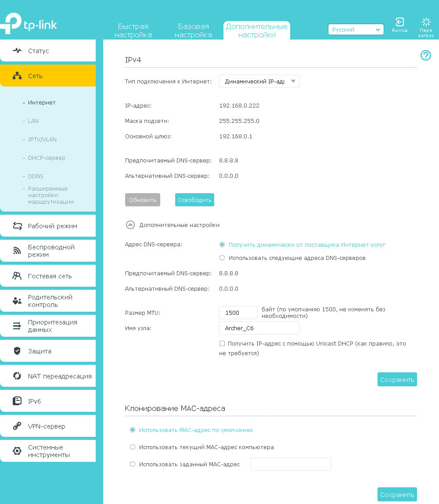Select 'Использовать заданный MAC-адрес' option
This screenshot has width=439, height=504.
(x=133, y=464)
